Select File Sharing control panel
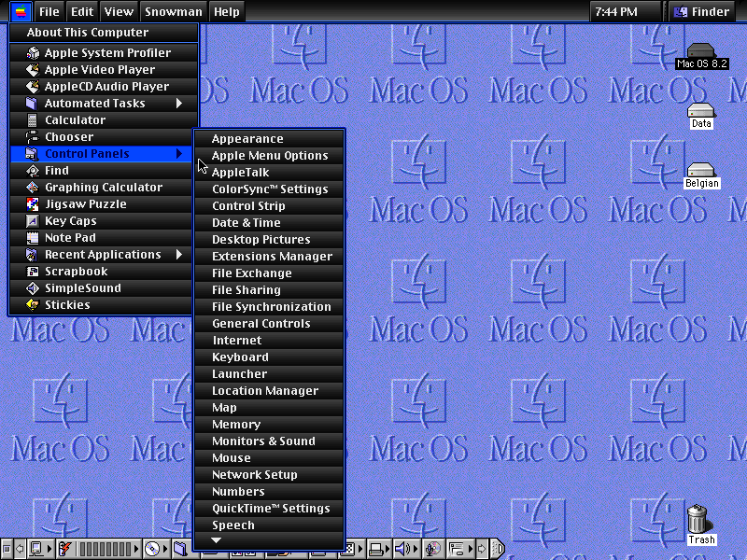The image size is (747, 560). (269, 290)
